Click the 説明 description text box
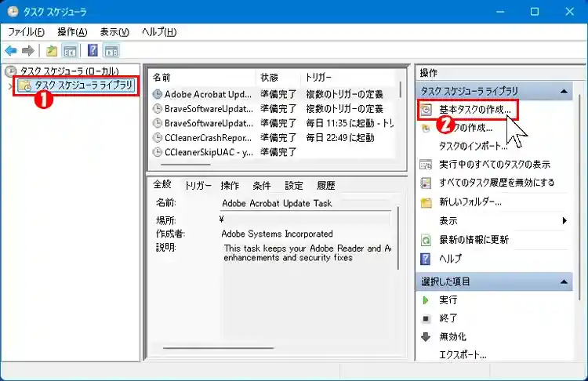Image resolution: width=588 pixels, height=381 pixels. (307, 291)
